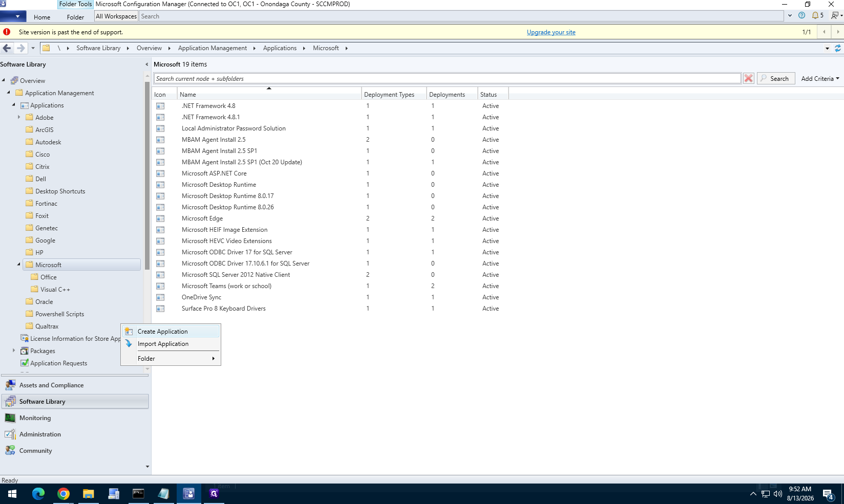Sort by the Deployments column header
The width and height of the screenshot is (844, 504).
click(452, 94)
